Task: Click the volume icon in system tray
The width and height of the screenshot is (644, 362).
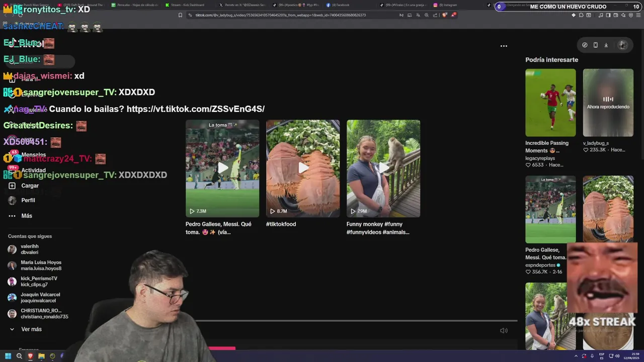Action: (617, 356)
